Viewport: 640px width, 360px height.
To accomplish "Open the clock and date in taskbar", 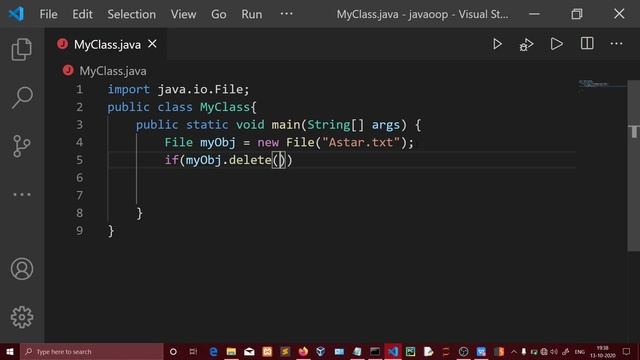I will click(602, 352).
